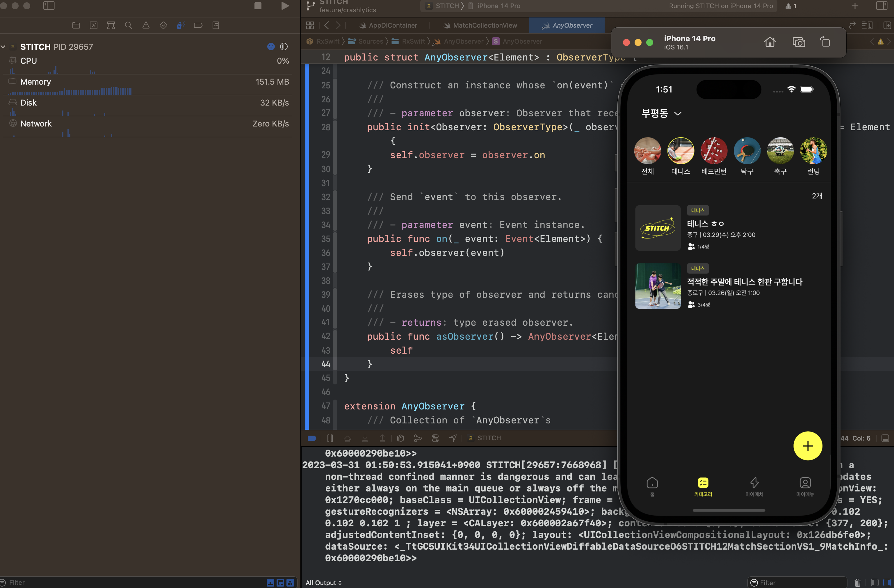
Task: Open the Find navigator magnifier icon
Action: click(x=129, y=25)
